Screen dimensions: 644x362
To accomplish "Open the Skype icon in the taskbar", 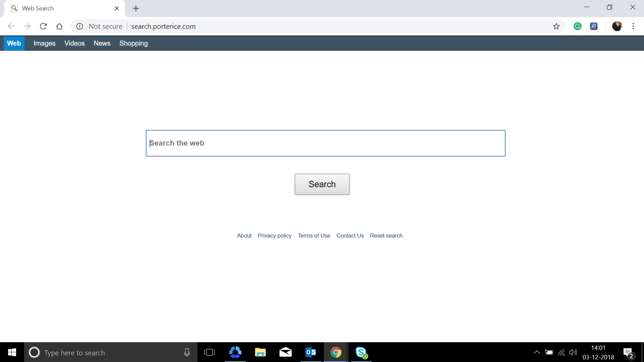I will (361, 352).
